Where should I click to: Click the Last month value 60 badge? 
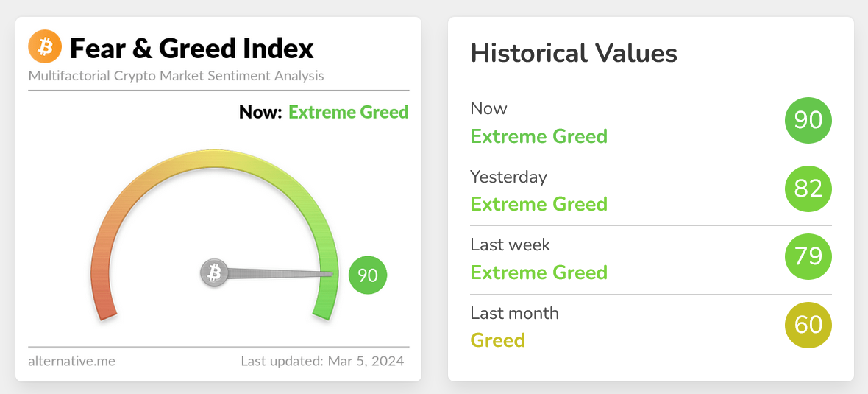808,326
